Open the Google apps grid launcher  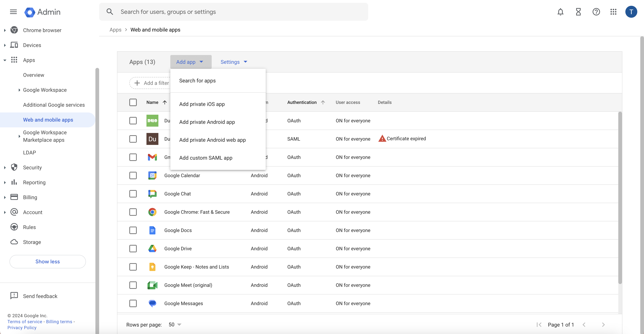click(x=613, y=12)
